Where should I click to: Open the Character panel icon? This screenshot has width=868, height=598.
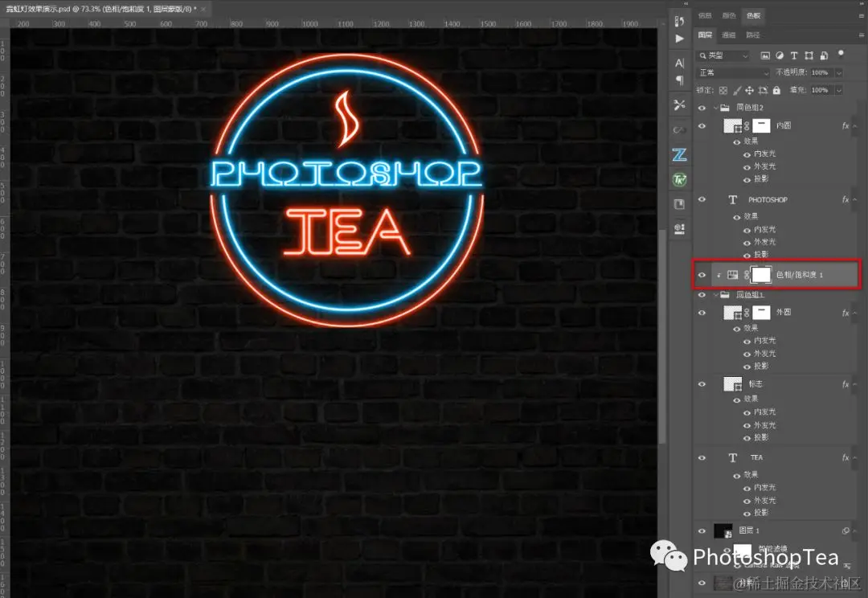pos(679,63)
